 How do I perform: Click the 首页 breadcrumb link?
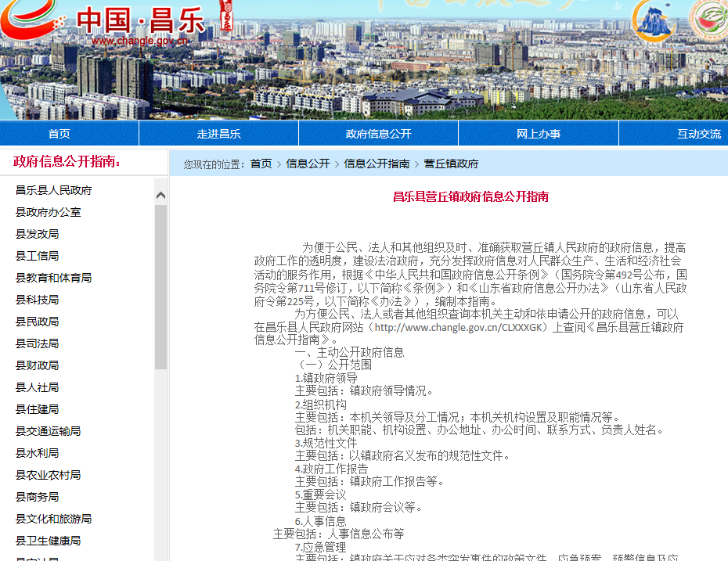pos(261,164)
